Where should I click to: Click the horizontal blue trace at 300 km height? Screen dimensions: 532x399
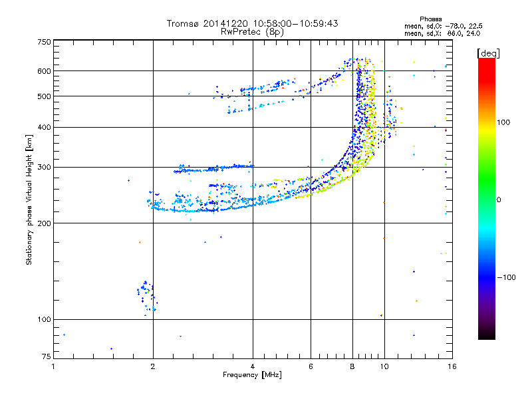pos(213,168)
